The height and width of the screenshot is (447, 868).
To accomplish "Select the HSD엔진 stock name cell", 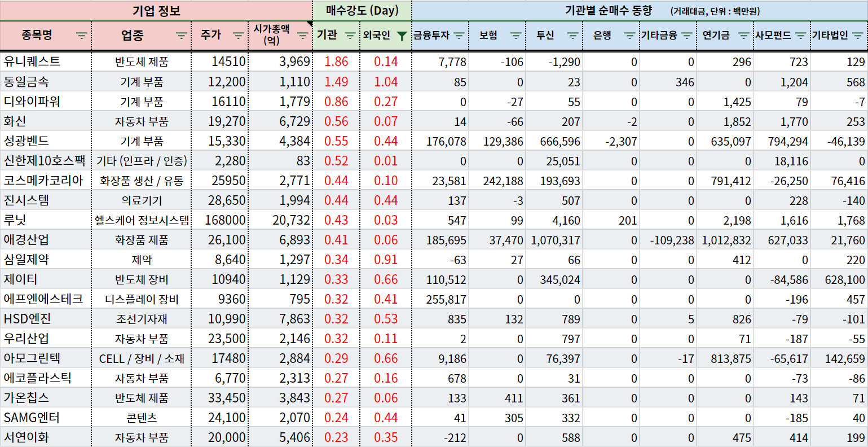I will [46, 318].
